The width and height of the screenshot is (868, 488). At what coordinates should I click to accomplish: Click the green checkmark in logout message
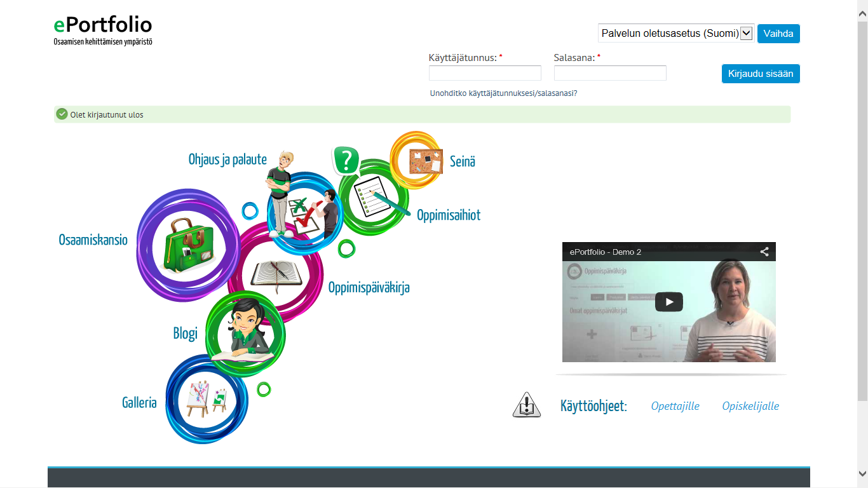[62, 114]
